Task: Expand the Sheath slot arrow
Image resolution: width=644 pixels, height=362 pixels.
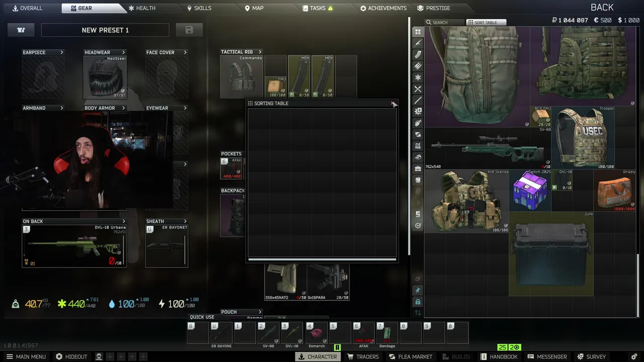Action: pos(185,221)
